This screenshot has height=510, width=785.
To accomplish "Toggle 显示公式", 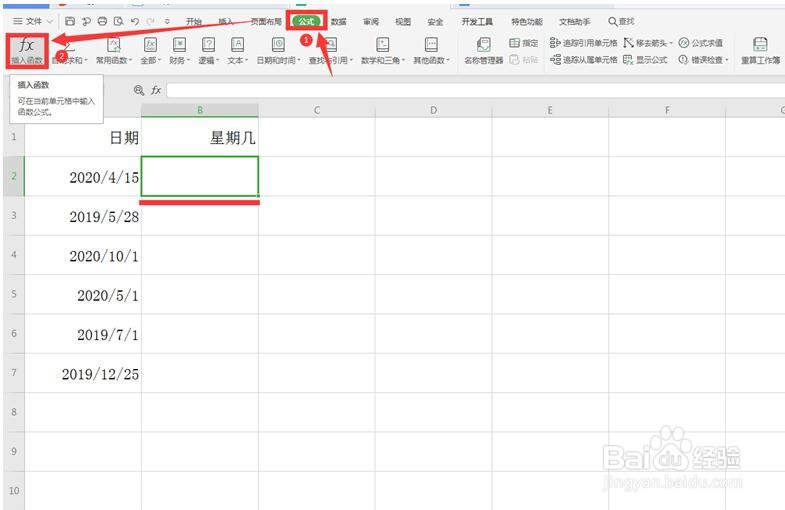I will [x=645, y=60].
